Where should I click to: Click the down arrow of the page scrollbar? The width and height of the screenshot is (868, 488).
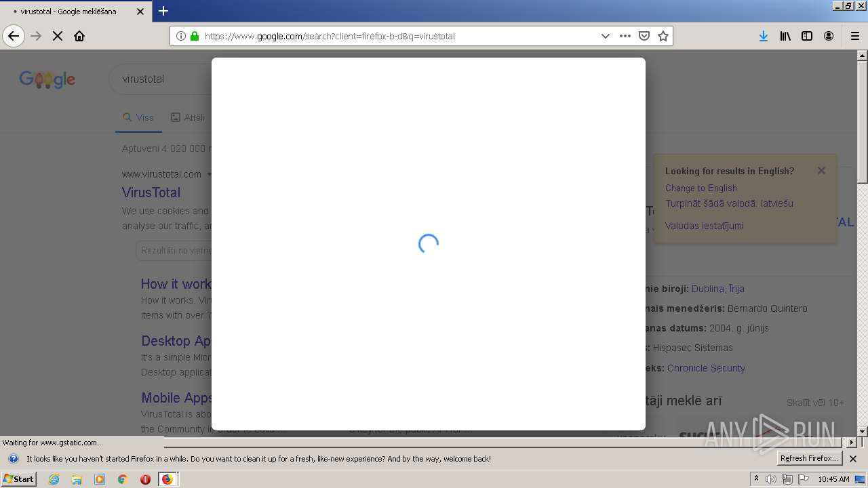point(862,431)
